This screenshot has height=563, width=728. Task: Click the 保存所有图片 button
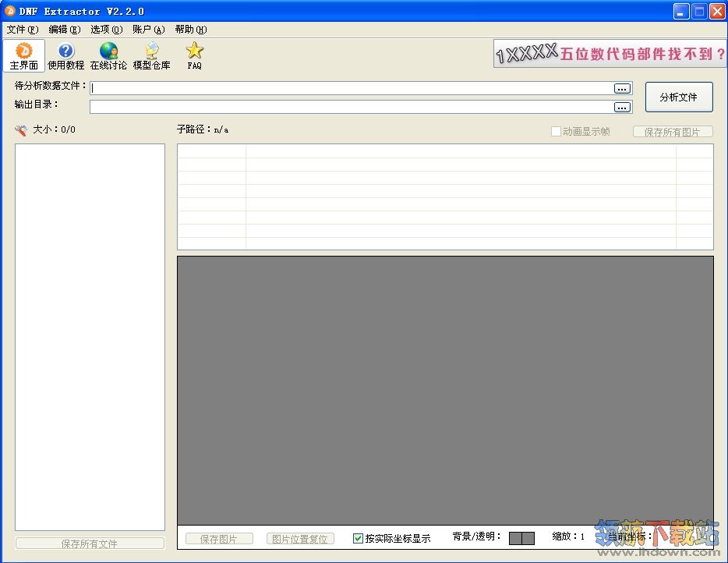(673, 132)
